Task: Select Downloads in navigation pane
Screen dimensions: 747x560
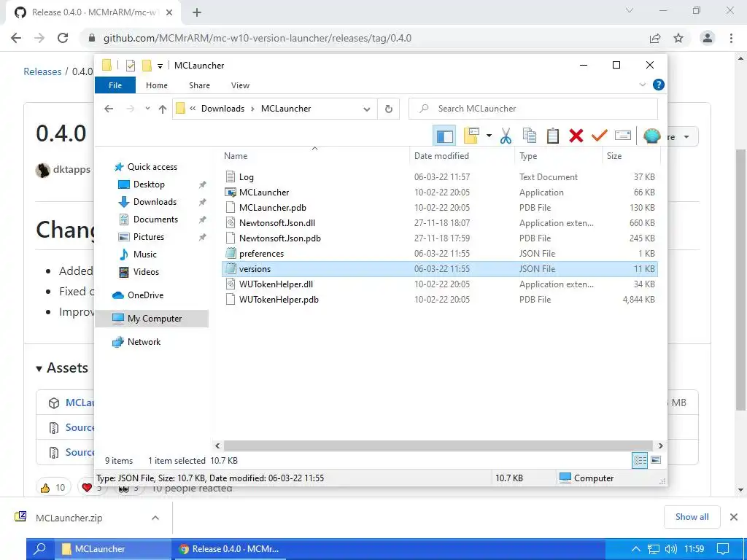Action: point(155,202)
